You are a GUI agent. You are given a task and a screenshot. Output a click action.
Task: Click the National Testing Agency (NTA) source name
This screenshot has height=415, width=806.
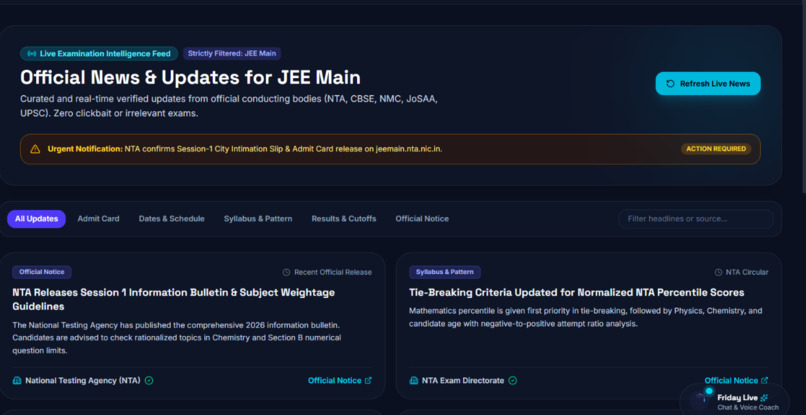(x=83, y=381)
